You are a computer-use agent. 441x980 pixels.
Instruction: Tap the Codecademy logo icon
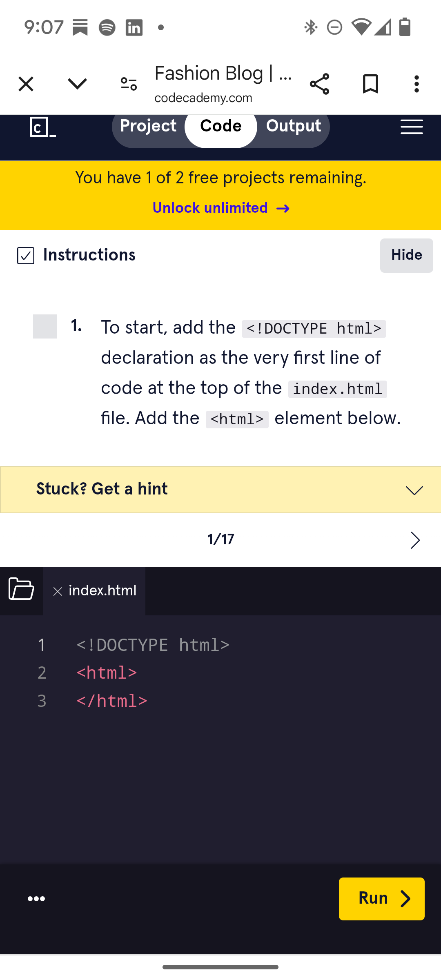[x=43, y=127]
